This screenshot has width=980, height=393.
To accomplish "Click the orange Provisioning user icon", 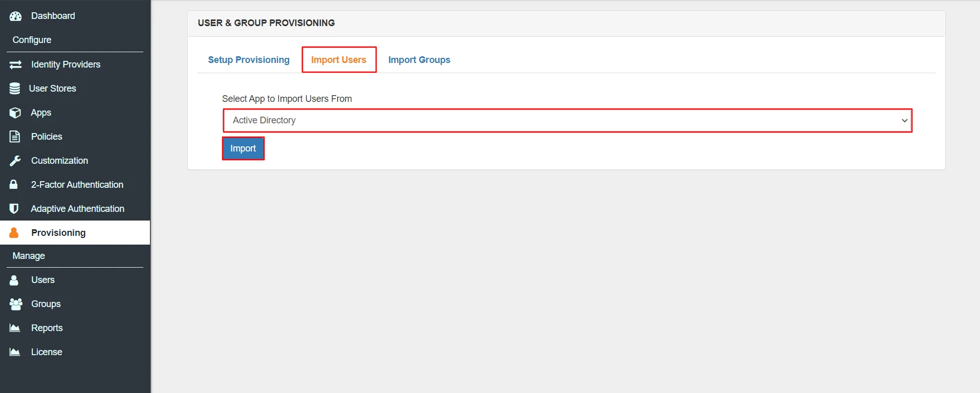I will [x=14, y=233].
